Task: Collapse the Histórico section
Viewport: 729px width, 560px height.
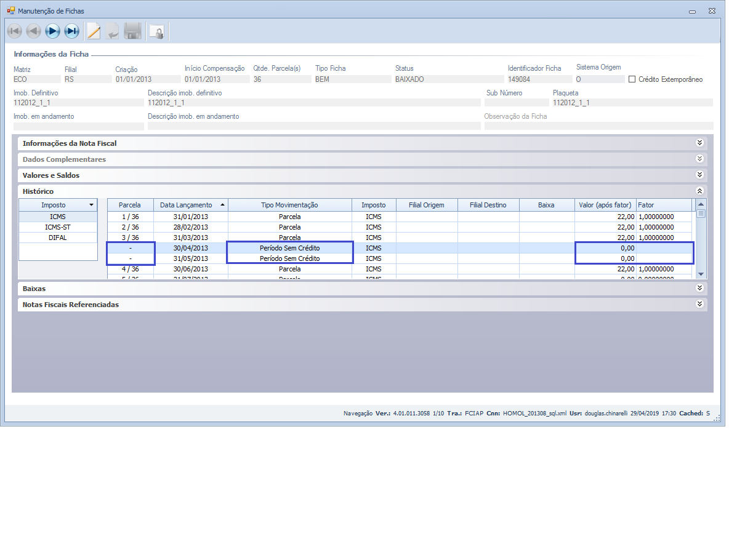Action: pyautogui.click(x=699, y=191)
